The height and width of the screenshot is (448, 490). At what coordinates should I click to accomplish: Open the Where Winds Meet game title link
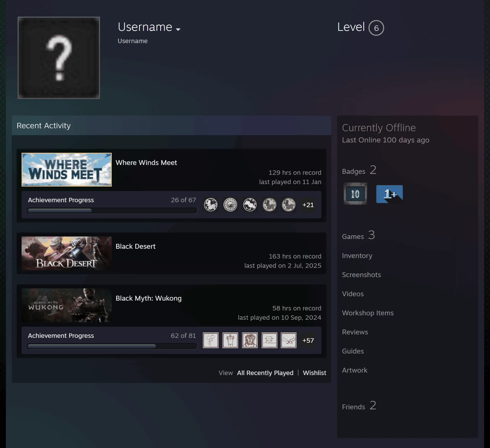146,162
